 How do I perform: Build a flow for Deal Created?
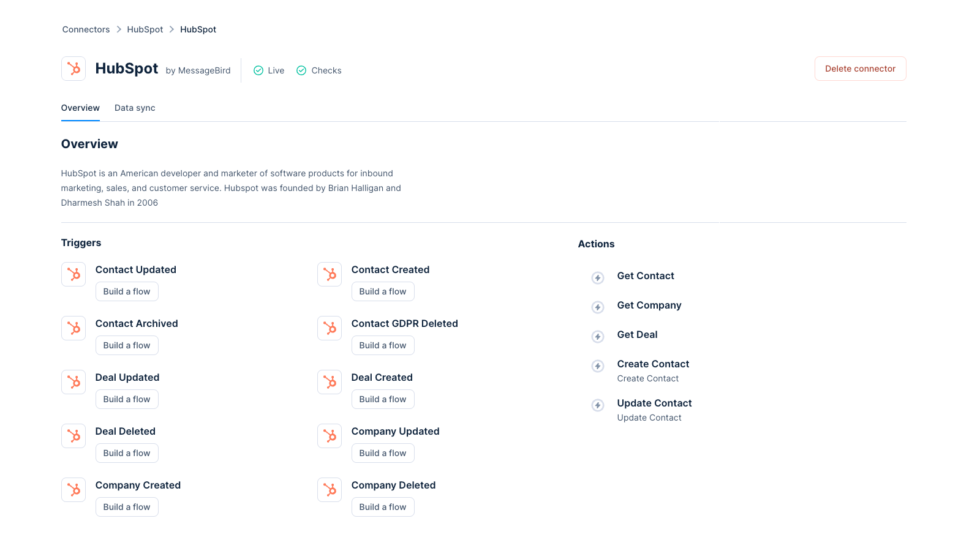pos(383,399)
